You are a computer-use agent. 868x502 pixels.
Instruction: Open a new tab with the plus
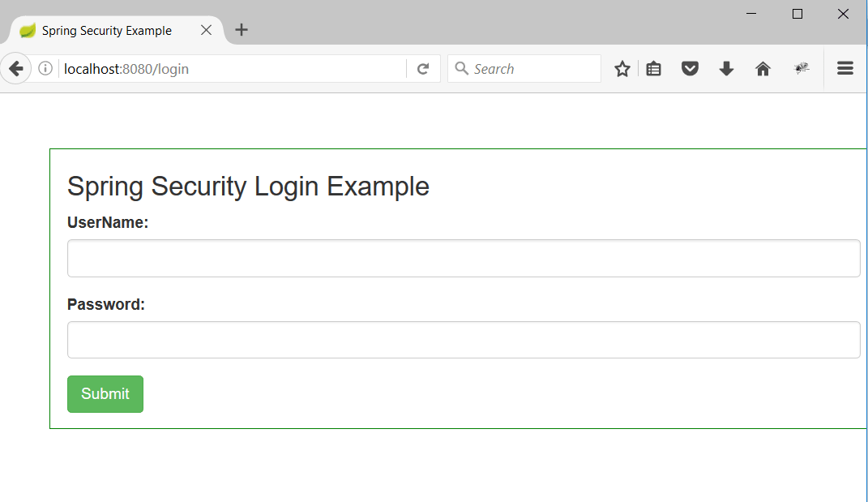pos(242,30)
